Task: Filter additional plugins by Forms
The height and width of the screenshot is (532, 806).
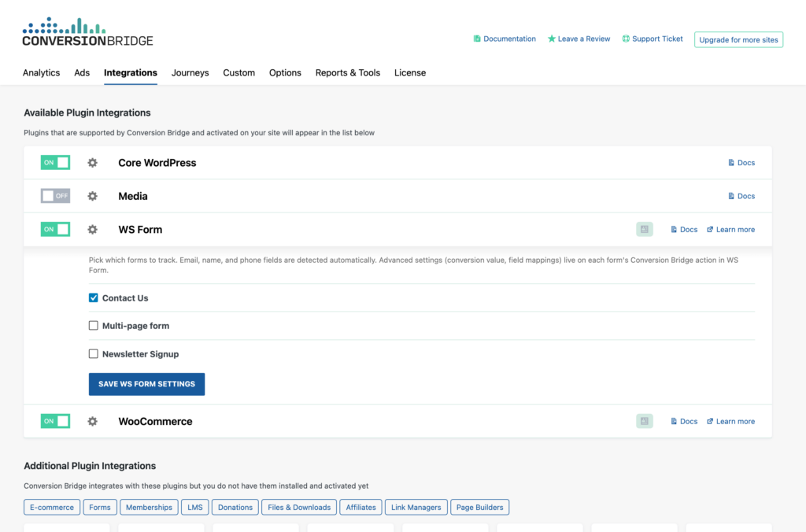Action: (x=100, y=508)
